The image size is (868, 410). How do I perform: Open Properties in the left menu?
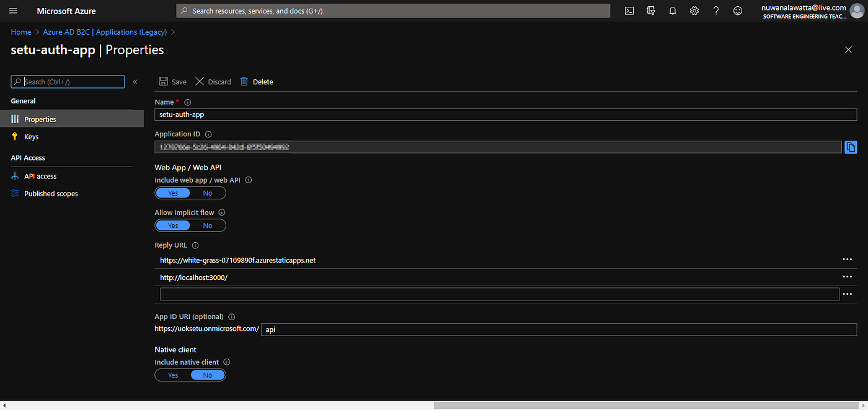pyautogui.click(x=72, y=119)
